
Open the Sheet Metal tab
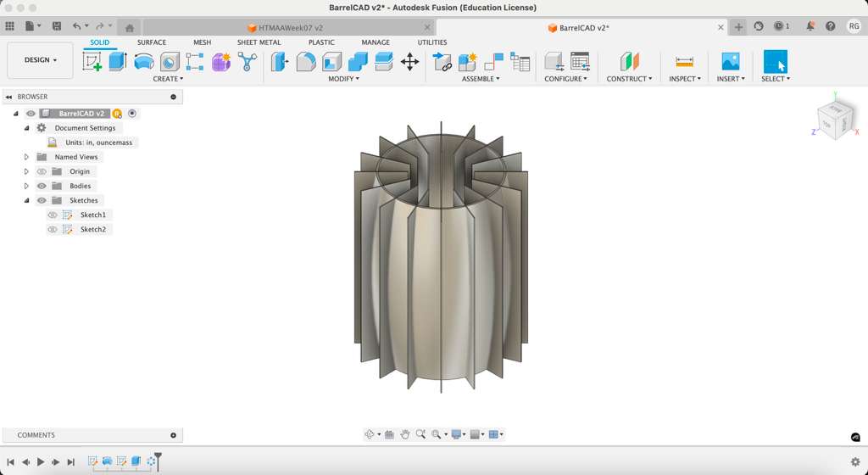click(259, 42)
